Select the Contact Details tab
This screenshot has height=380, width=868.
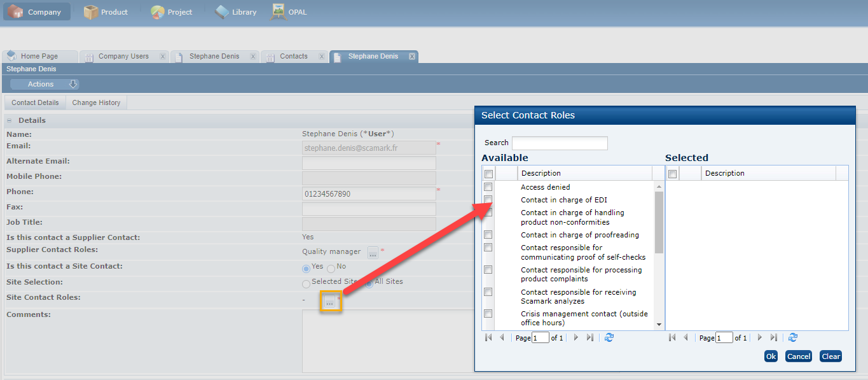35,102
